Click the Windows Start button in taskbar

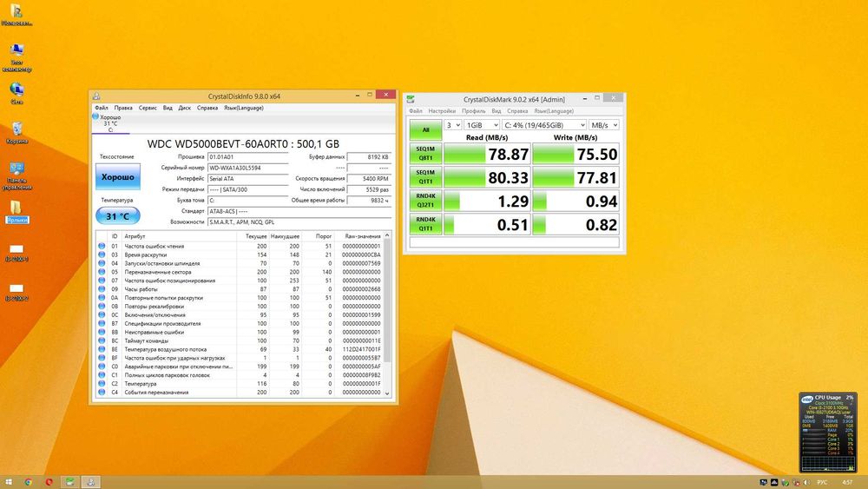click(9, 482)
